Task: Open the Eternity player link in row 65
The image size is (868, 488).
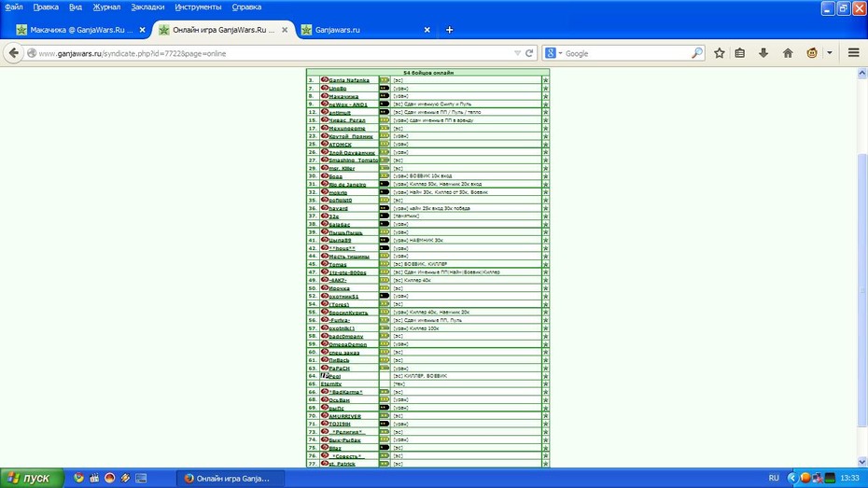Action: [331, 384]
